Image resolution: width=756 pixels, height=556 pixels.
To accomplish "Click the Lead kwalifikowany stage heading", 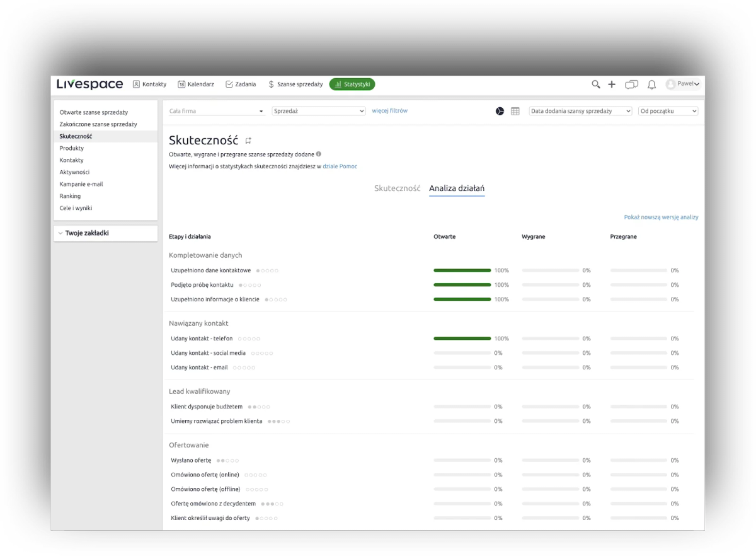I will pos(200,391).
